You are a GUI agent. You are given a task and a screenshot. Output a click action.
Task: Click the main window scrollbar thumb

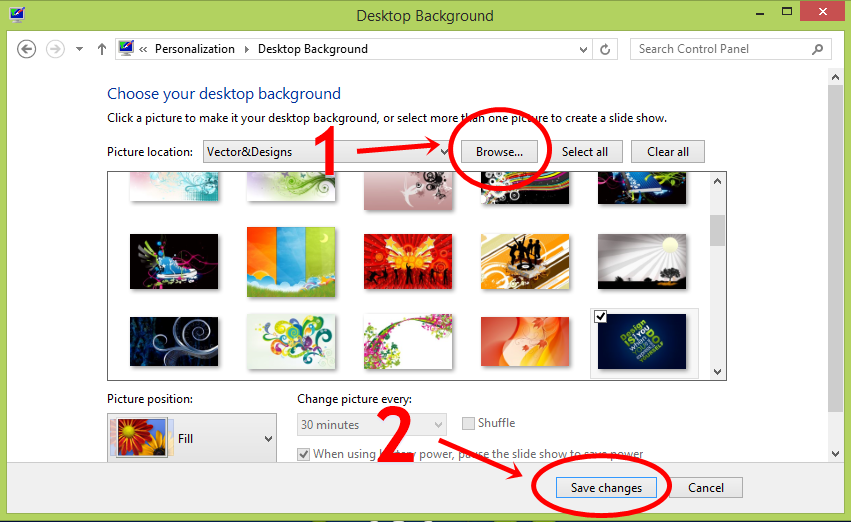(835, 249)
